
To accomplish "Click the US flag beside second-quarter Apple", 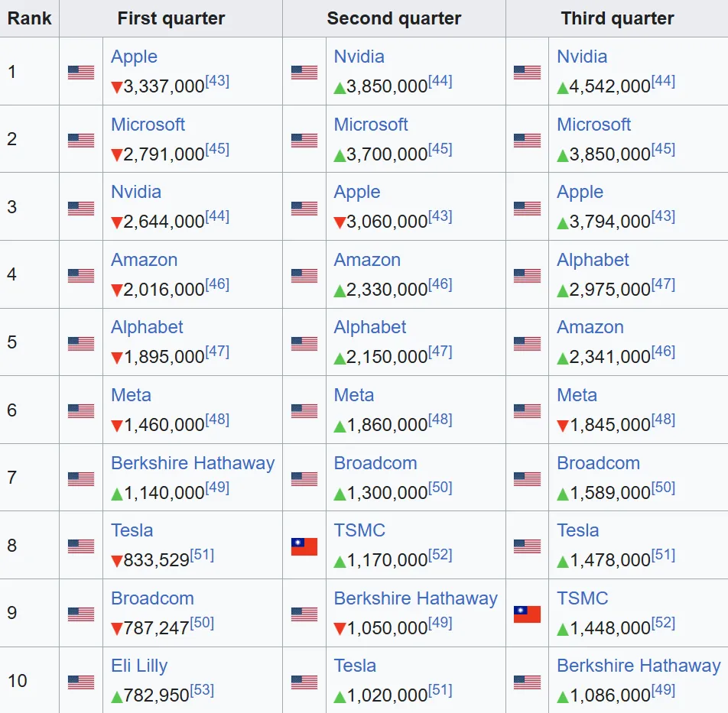I will [x=304, y=208].
